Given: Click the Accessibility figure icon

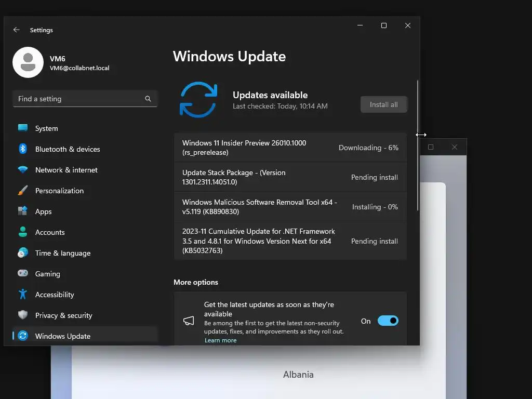Looking at the screenshot, I should (x=23, y=294).
